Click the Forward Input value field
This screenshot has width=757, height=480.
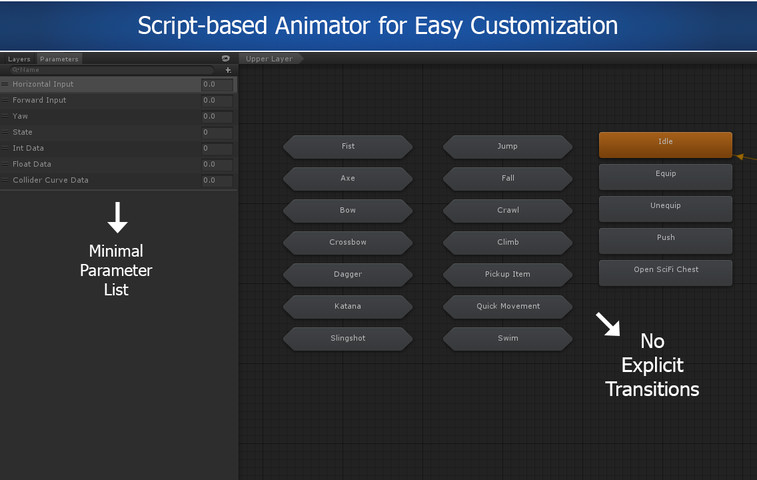(x=216, y=101)
